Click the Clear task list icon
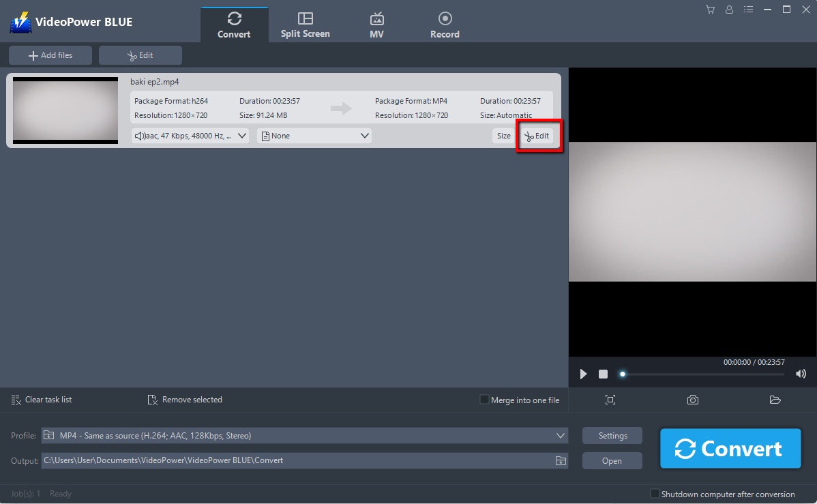This screenshot has height=504, width=817. coord(16,400)
